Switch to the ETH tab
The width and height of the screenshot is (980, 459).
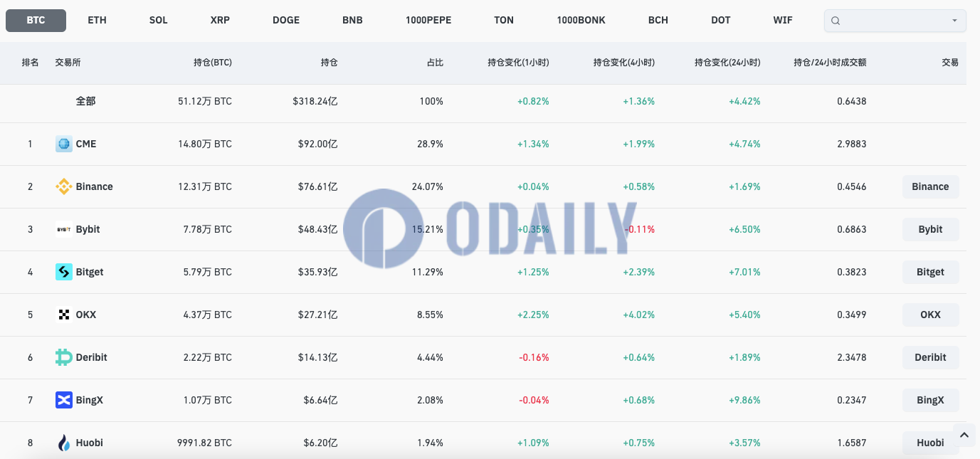pos(98,21)
